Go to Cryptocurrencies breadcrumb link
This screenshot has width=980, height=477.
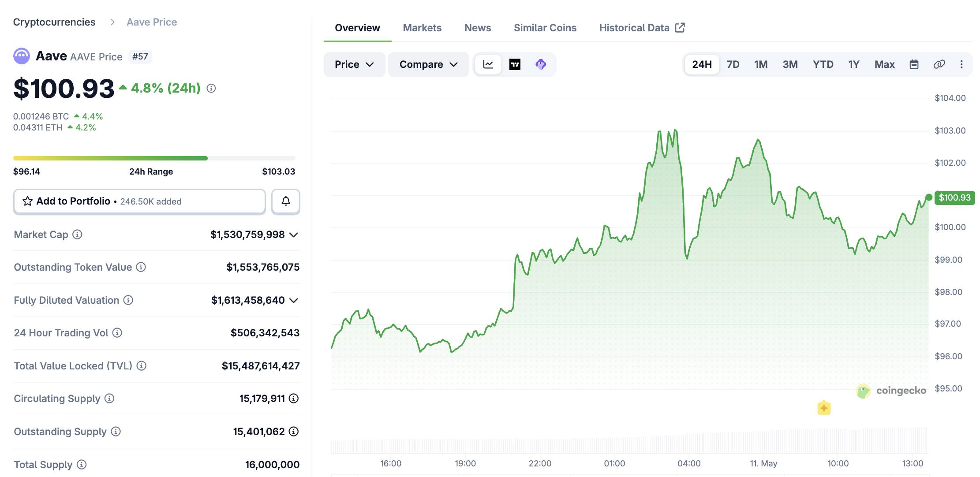coord(54,22)
